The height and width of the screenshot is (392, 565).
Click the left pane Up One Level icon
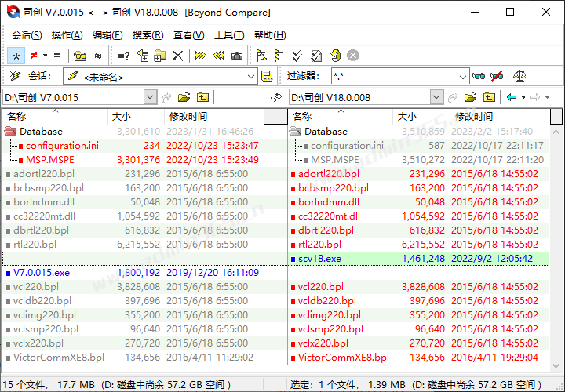point(203,97)
